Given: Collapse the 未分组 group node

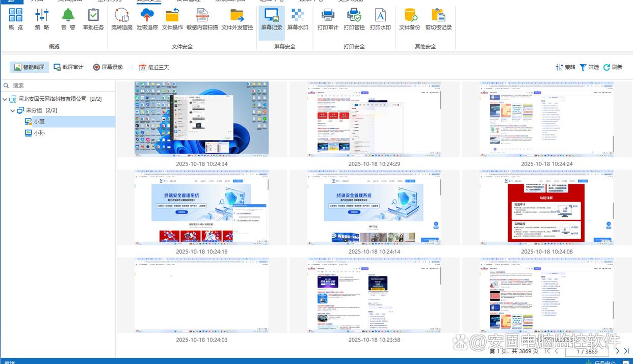Looking at the screenshot, I should (13, 110).
